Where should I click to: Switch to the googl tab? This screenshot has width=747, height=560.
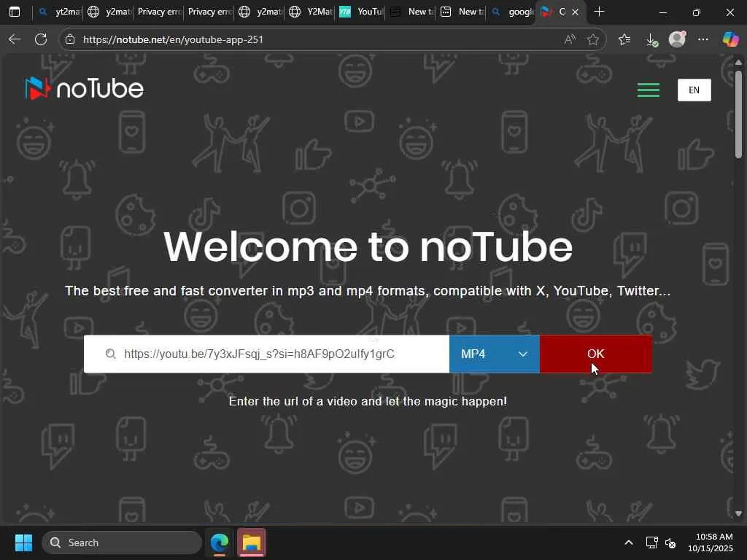pos(512,12)
